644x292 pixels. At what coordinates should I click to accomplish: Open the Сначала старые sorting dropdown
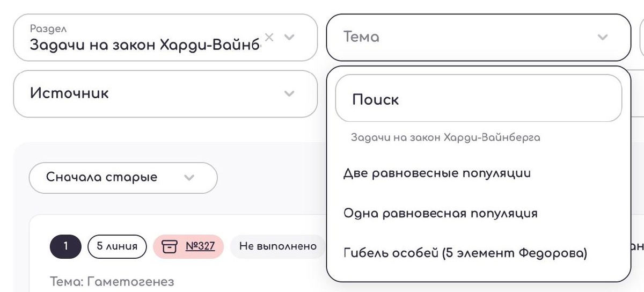[102, 178]
